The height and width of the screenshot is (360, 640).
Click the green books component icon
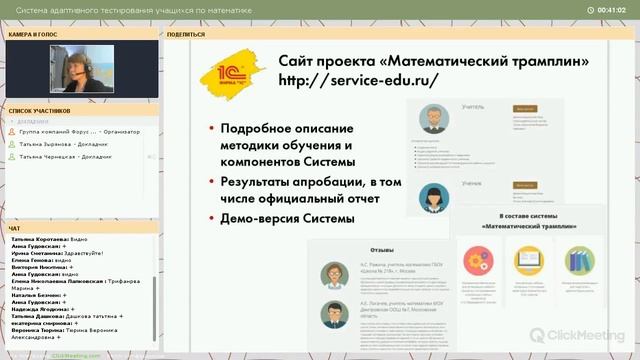[x=580, y=261]
